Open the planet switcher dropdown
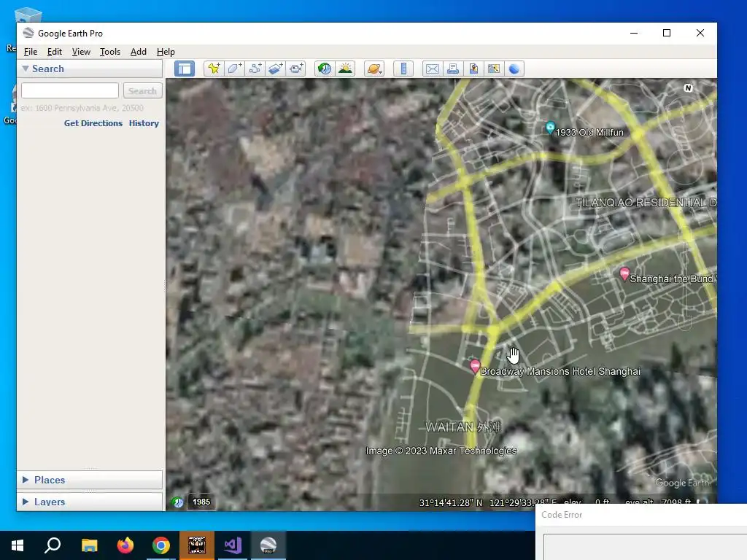747x560 pixels. [374, 69]
